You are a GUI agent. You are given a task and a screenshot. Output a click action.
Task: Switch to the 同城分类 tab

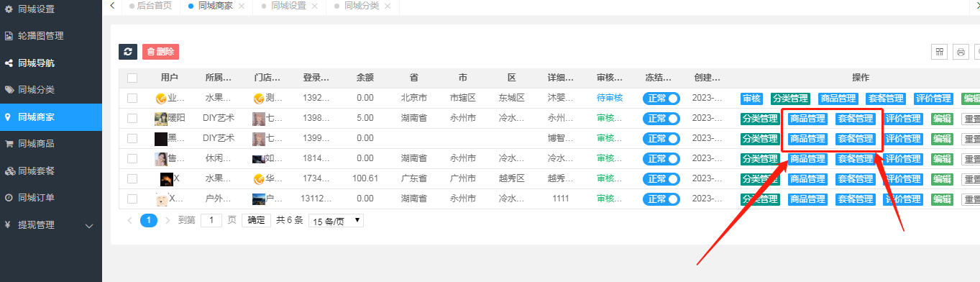(x=362, y=6)
